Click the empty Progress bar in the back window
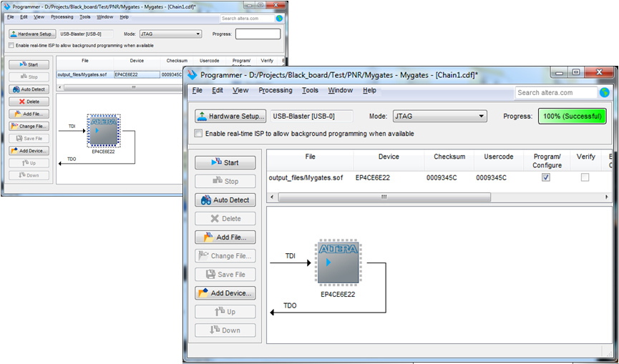This screenshot has height=364, width=619. (x=258, y=34)
